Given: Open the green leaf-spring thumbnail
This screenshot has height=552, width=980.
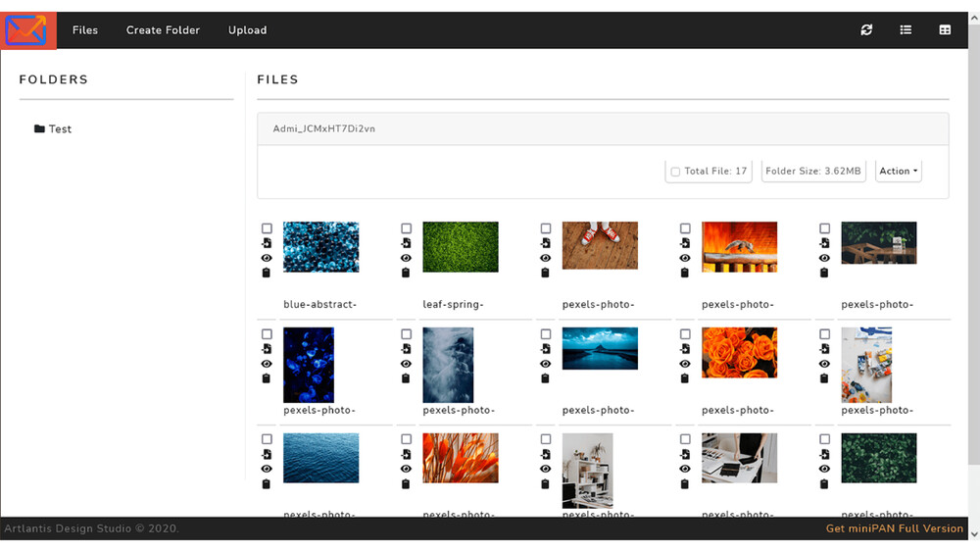Looking at the screenshot, I should tap(461, 247).
